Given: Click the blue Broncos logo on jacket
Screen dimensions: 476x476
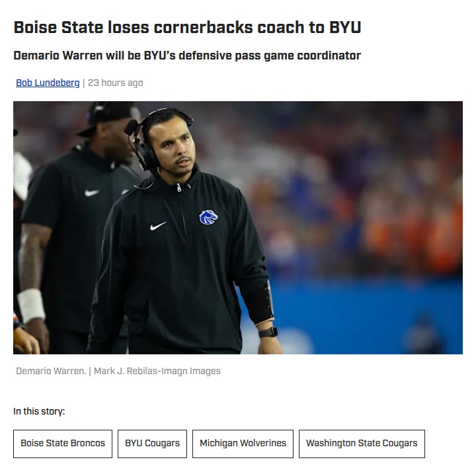Looking at the screenshot, I should 208,217.
